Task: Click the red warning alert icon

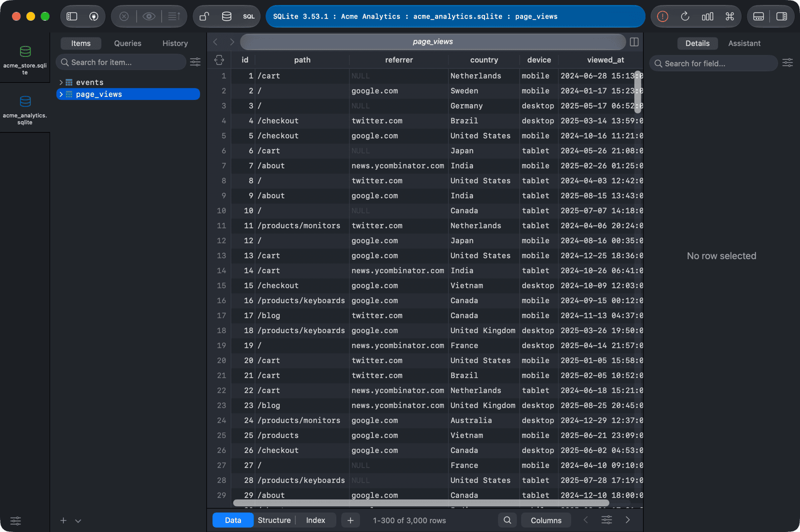Action: click(662, 16)
